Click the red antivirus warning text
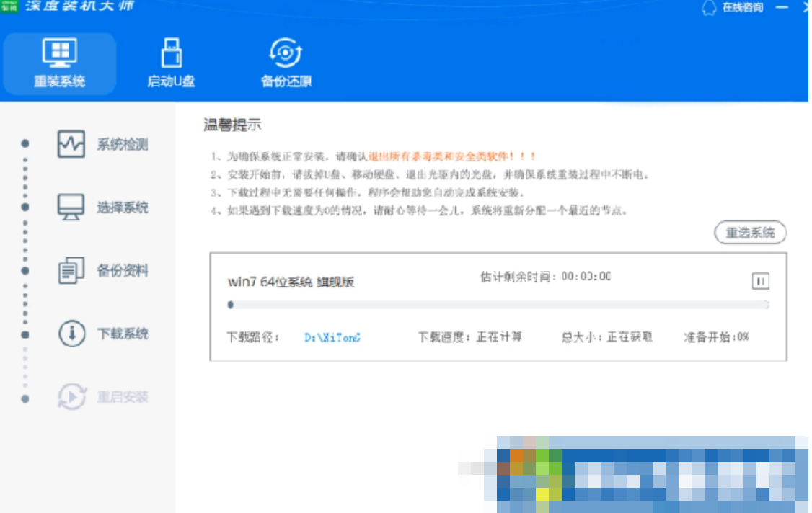This screenshot has width=812, height=513. point(452,156)
